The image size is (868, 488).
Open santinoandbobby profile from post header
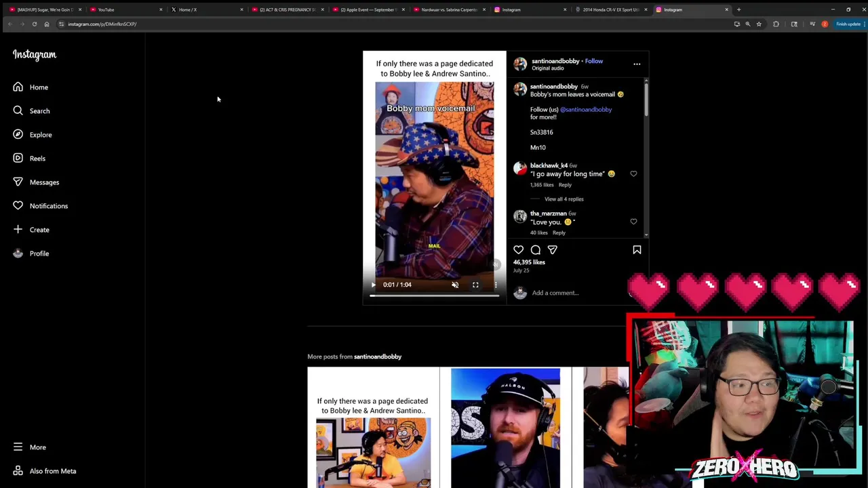click(555, 61)
